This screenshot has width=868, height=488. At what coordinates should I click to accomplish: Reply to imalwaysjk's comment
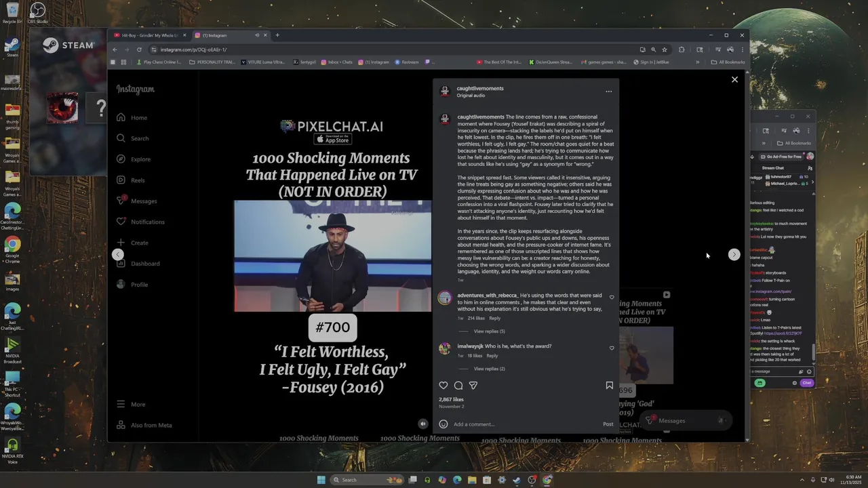(x=492, y=356)
